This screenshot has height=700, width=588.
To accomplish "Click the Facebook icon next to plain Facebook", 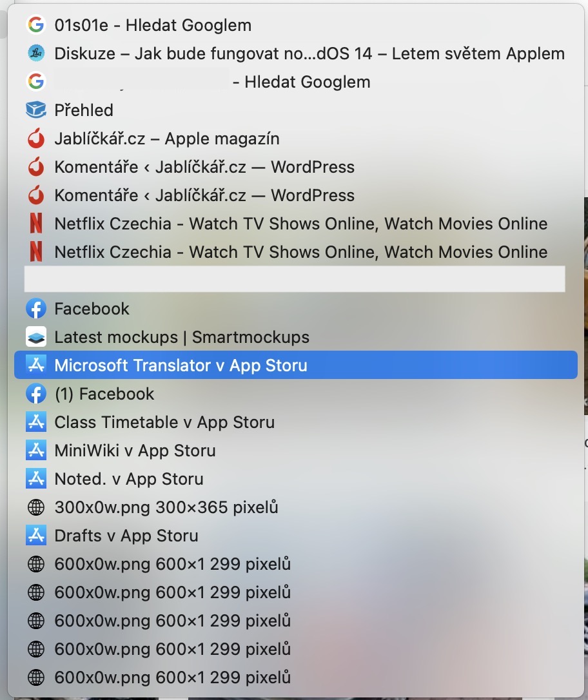I will click(36, 309).
